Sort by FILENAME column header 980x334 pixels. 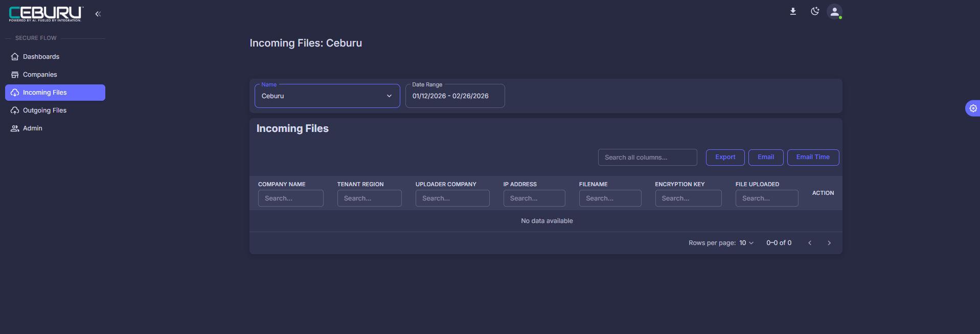[x=594, y=184]
